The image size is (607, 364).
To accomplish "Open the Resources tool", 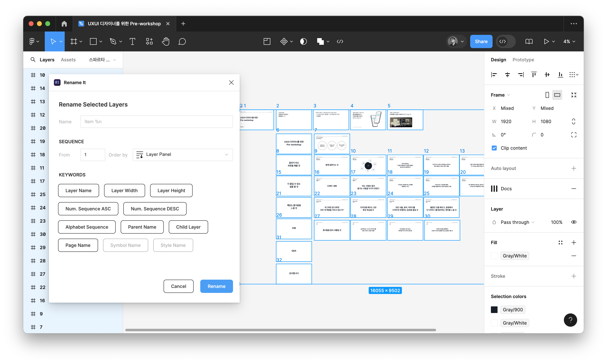I will (x=149, y=41).
